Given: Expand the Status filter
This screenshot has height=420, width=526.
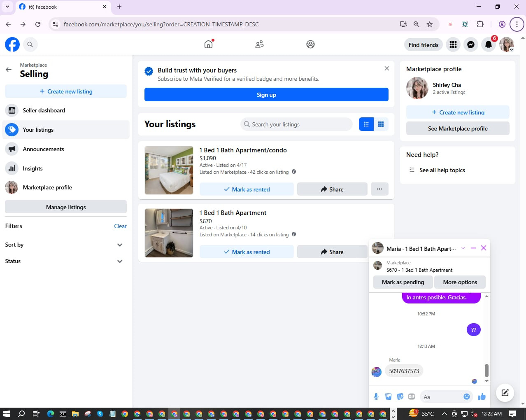Looking at the screenshot, I should click(x=66, y=261).
